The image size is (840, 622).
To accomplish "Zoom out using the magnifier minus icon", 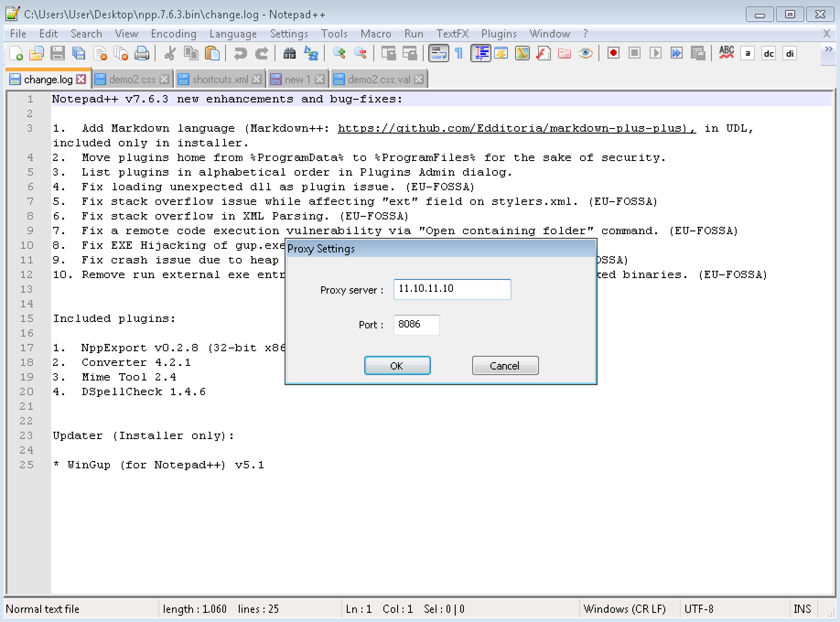I will [x=360, y=54].
